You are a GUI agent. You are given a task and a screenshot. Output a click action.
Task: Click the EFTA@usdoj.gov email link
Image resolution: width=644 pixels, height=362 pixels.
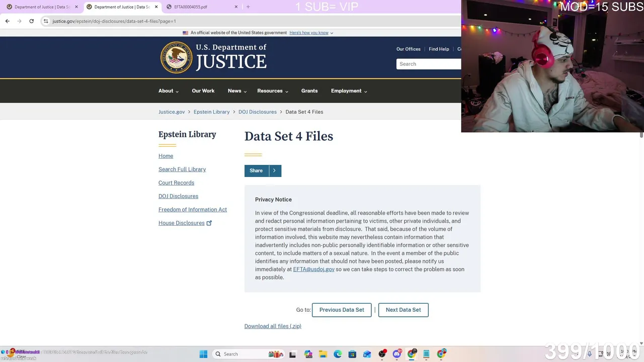point(313,269)
